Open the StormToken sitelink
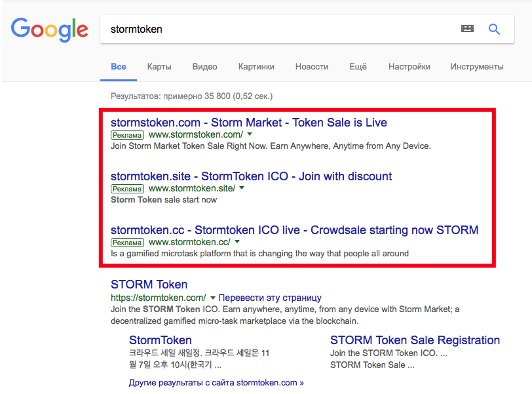Image resolution: width=532 pixels, height=394 pixels. (x=160, y=340)
